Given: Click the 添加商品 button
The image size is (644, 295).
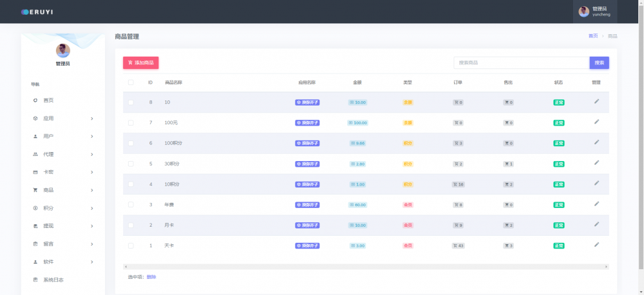Looking at the screenshot, I should [140, 62].
